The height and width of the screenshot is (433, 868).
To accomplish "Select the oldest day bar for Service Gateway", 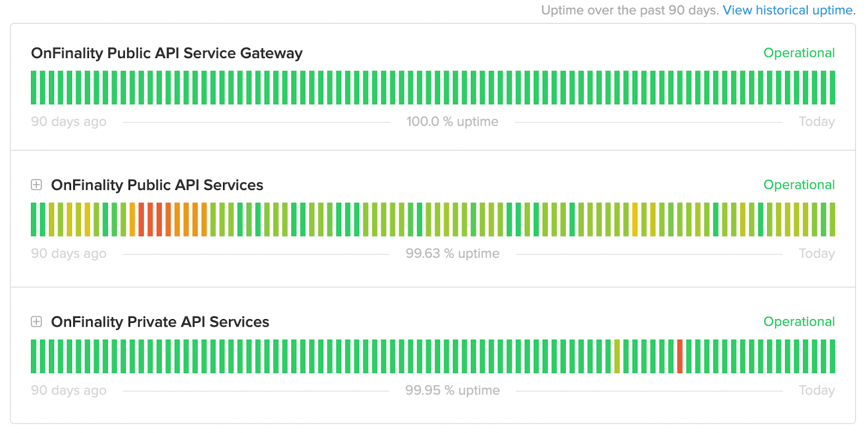I will click(x=34, y=87).
